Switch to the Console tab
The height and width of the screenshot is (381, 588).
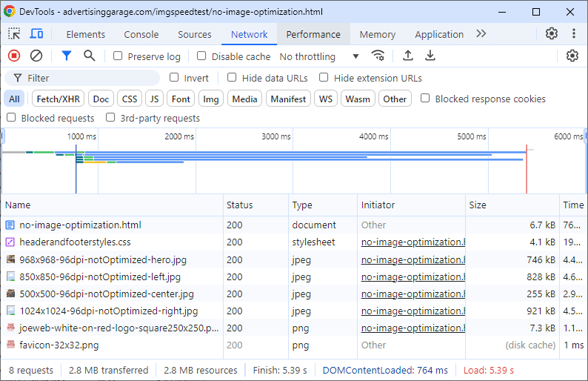141,34
